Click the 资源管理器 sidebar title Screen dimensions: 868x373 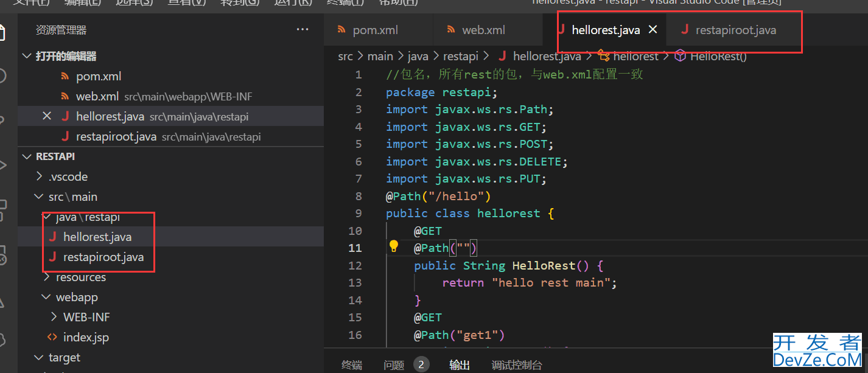[61, 30]
